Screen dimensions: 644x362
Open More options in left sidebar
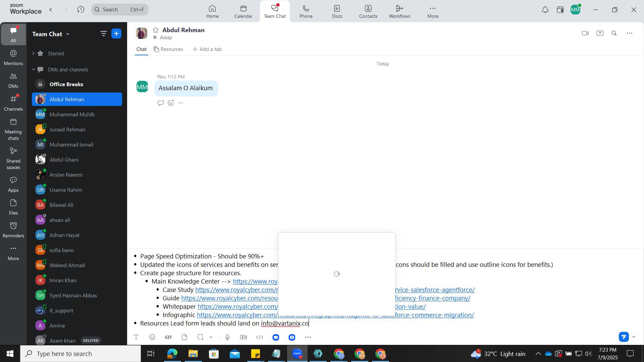pyautogui.click(x=13, y=253)
